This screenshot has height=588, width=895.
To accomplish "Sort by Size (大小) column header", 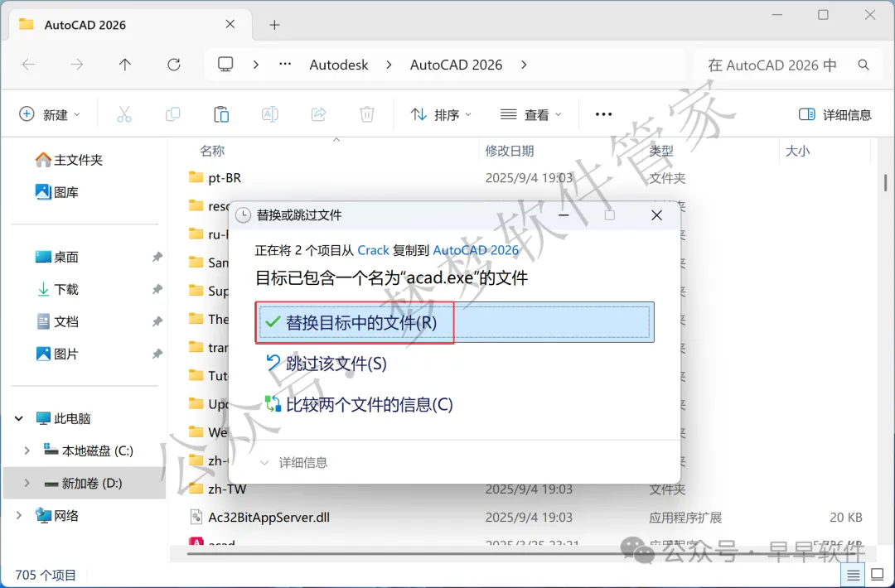I will [x=797, y=151].
